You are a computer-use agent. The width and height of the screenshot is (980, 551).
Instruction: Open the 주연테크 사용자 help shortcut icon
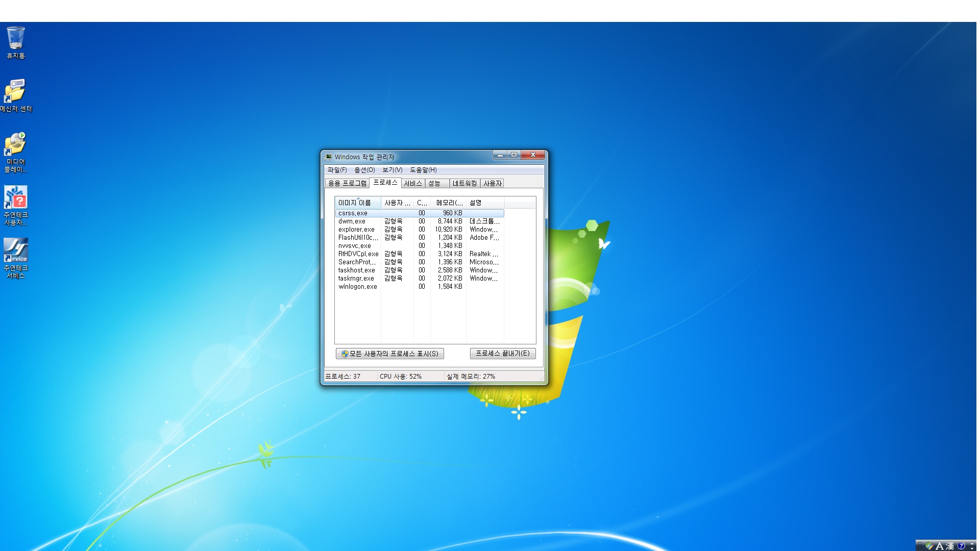point(15,205)
